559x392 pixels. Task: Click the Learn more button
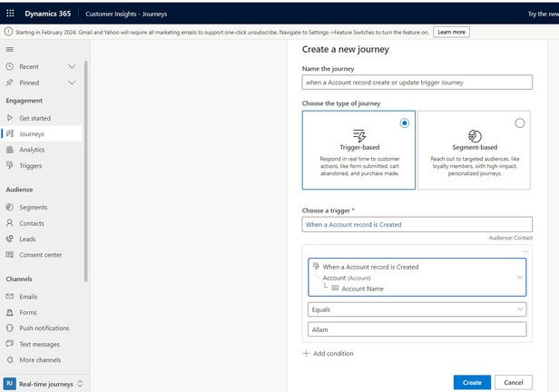coord(451,32)
